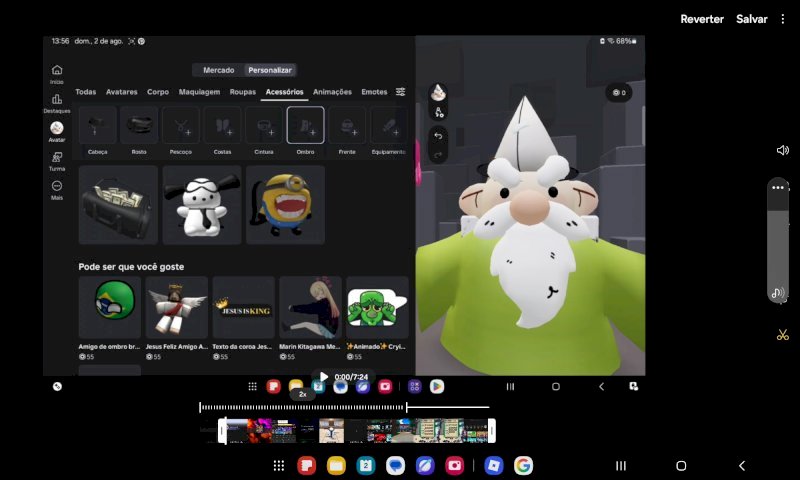The height and width of the screenshot is (480, 800).
Task: Select the Corpo category tab
Action: click(158, 92)
